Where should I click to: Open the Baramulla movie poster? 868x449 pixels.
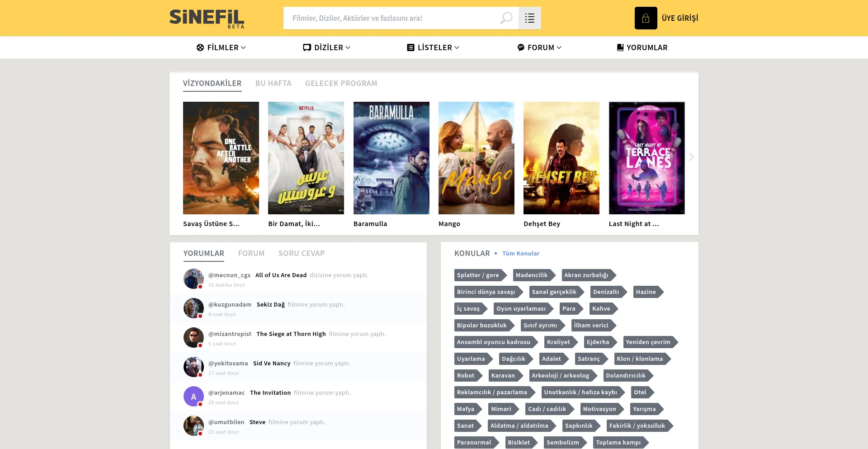click(x=391, y=158)
